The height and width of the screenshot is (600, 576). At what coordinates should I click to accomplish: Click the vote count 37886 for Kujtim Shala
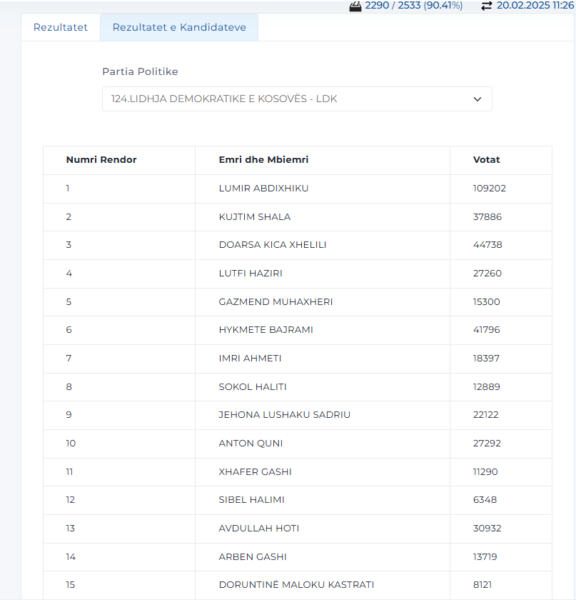coord(487,217)
